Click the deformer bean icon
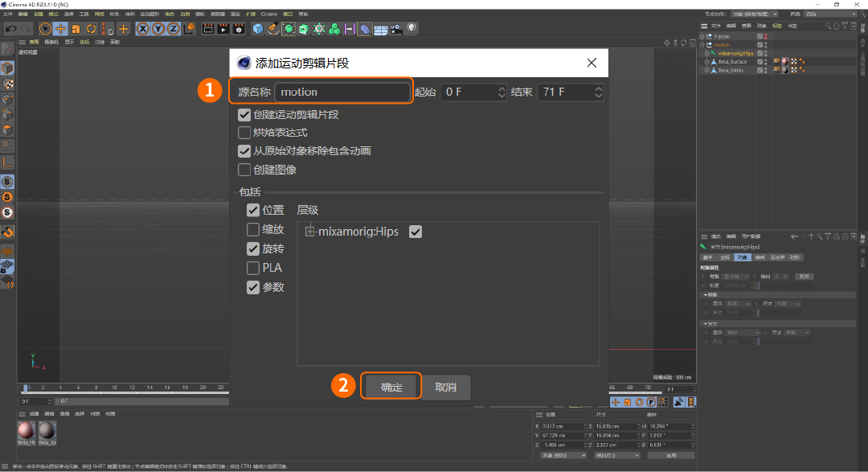This screenshot has height=472, width=868. point(365,29)
